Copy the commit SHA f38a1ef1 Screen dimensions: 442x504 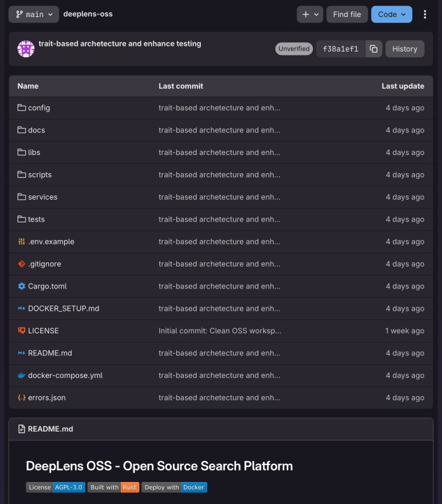pos(373,49)
